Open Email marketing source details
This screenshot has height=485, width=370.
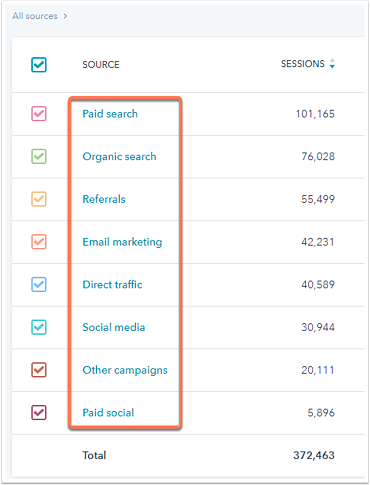(122, 242)
